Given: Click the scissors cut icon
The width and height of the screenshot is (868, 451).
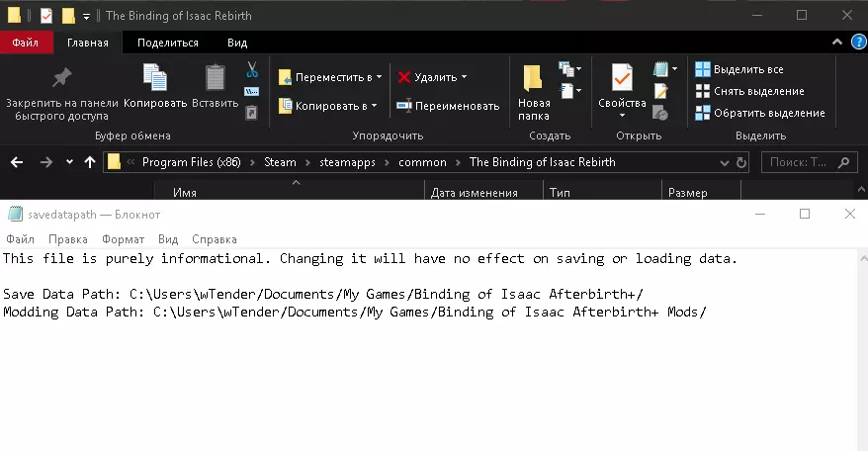Looking at the screenshot, I should 252,70.
